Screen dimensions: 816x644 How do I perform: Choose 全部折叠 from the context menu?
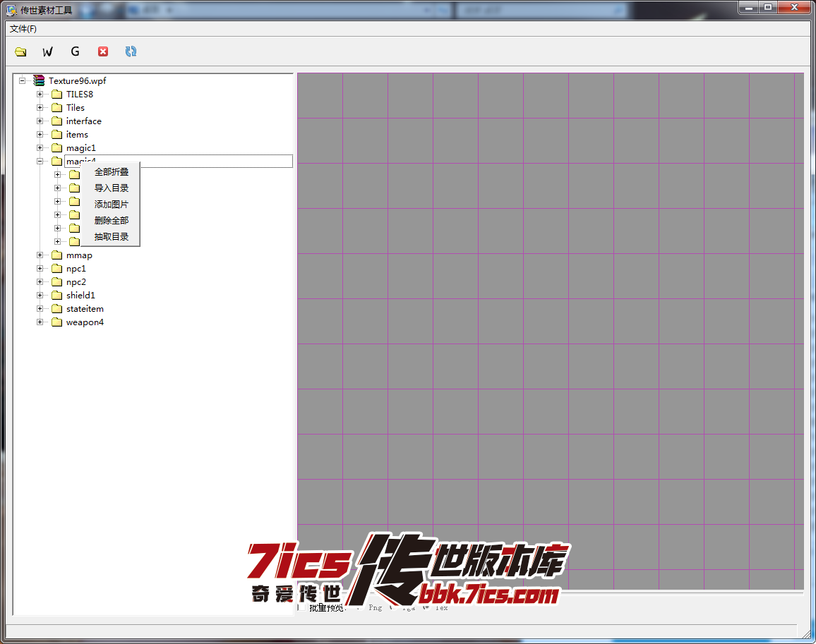click(112, 172)
